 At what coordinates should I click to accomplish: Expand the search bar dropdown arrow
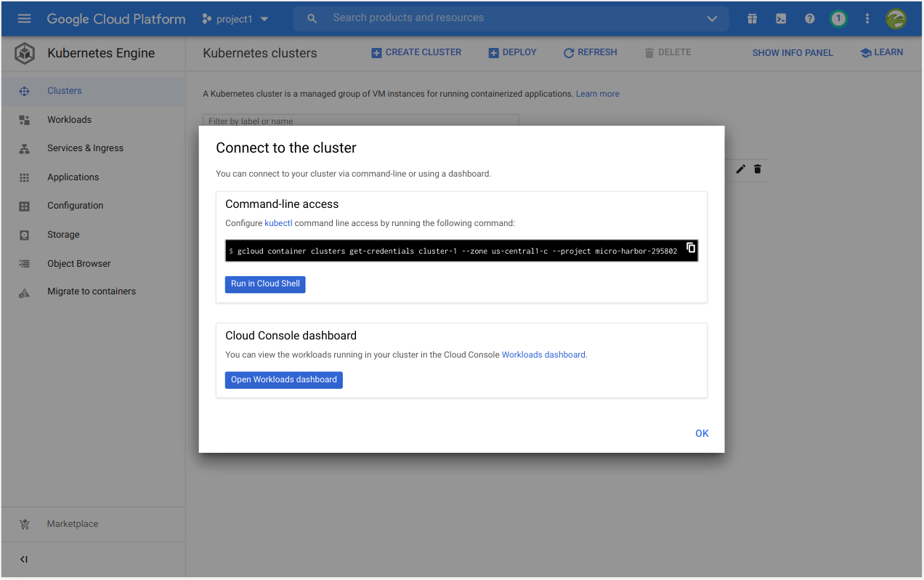[712, 19]
